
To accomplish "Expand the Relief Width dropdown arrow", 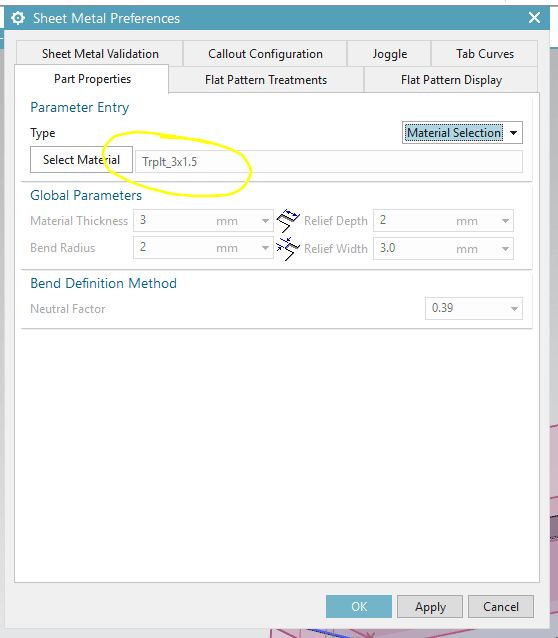I will tap(505, 249).
